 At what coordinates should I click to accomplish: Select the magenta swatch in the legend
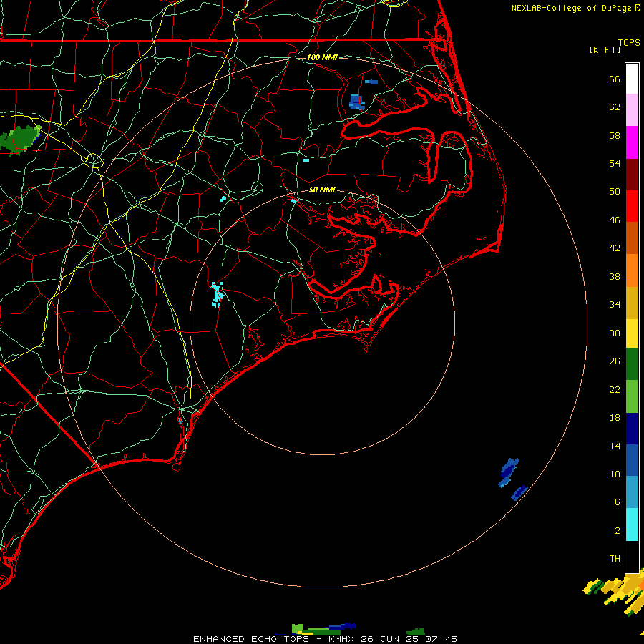click(x=632, y=142)
